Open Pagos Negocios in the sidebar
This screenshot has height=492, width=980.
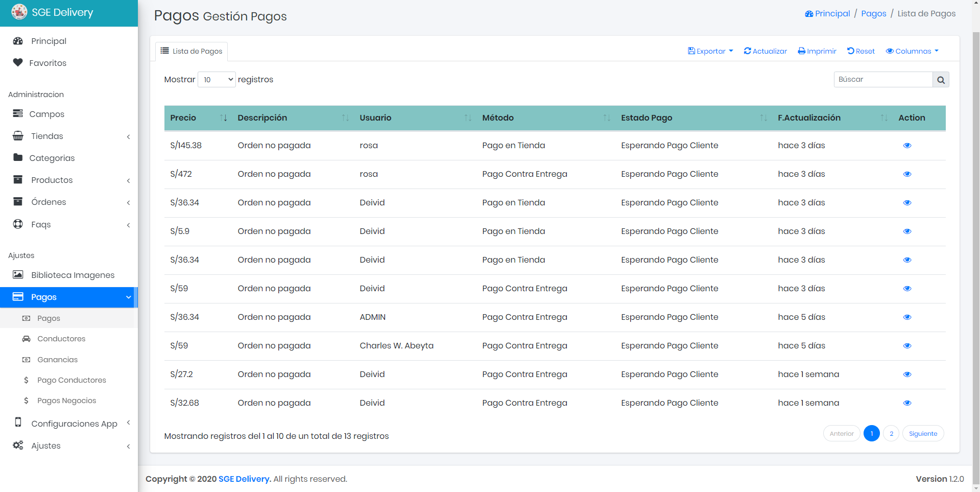point(66,401)
